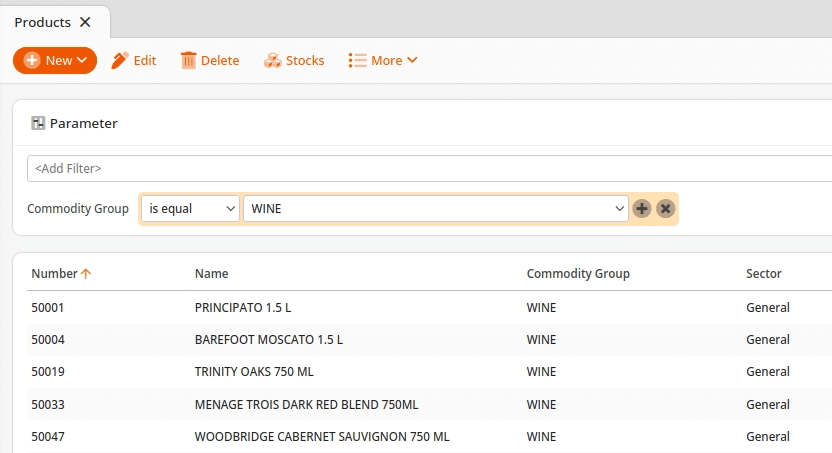
Task: Click the Delete trash icon
Action: pyautogui.click(x=189, y=60)
